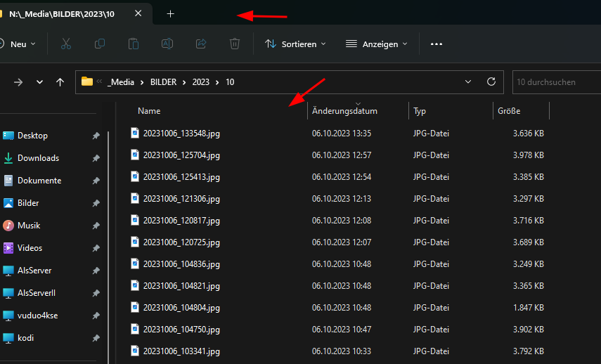This screenshot has height=364, width=601.
Task: Click file icon of 20231006_133548.jpg
Action: (134, 133)
